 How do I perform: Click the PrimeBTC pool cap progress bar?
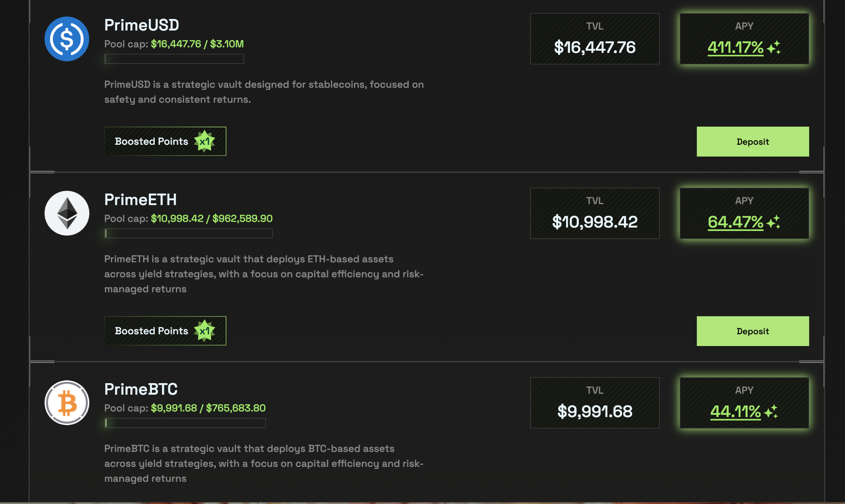coord(185,423)
